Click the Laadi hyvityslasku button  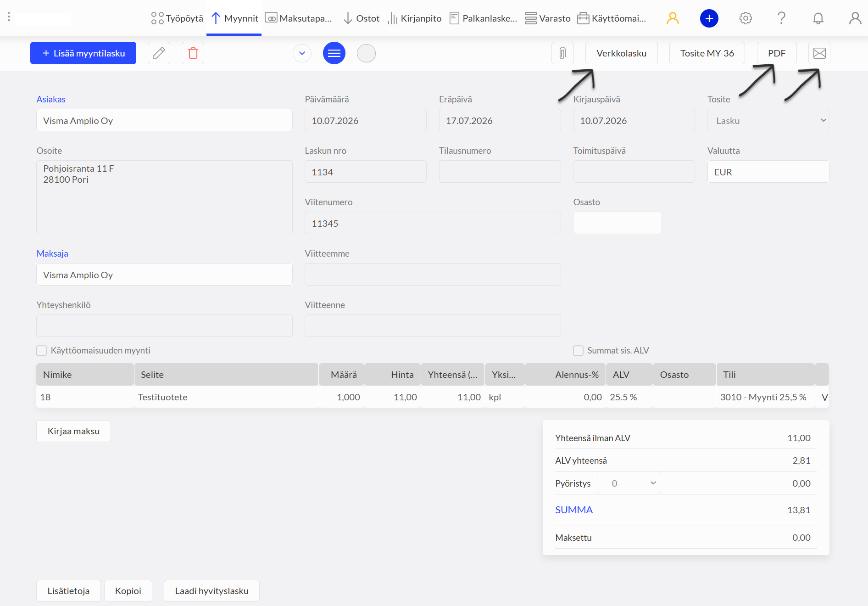pyautogui.click(x=211, y=591)
